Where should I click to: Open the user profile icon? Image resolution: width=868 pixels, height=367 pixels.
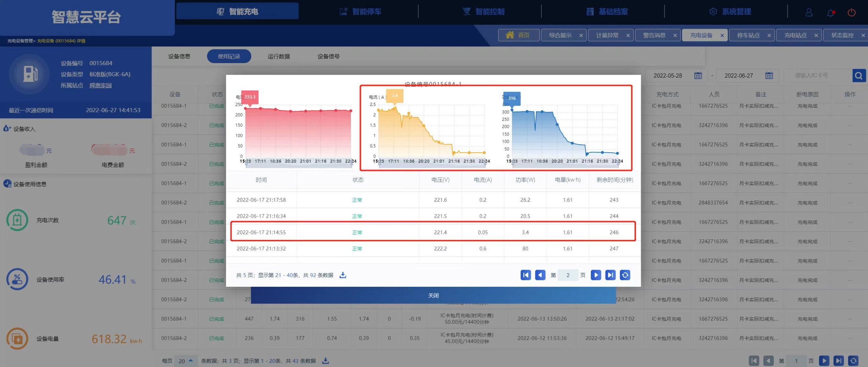809,13
